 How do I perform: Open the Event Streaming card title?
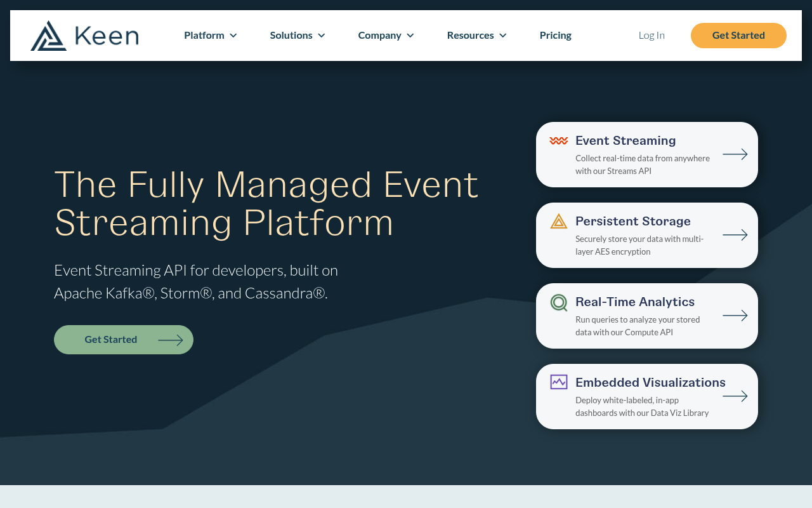[x=625, y=140]
